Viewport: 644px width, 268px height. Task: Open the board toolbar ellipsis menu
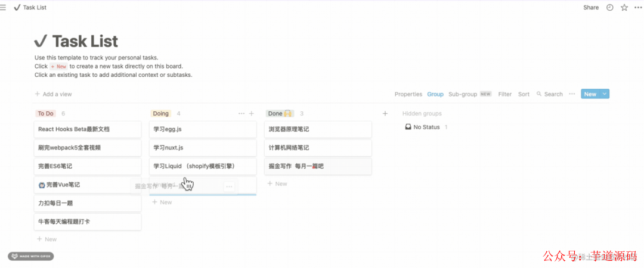coord(572,94)
